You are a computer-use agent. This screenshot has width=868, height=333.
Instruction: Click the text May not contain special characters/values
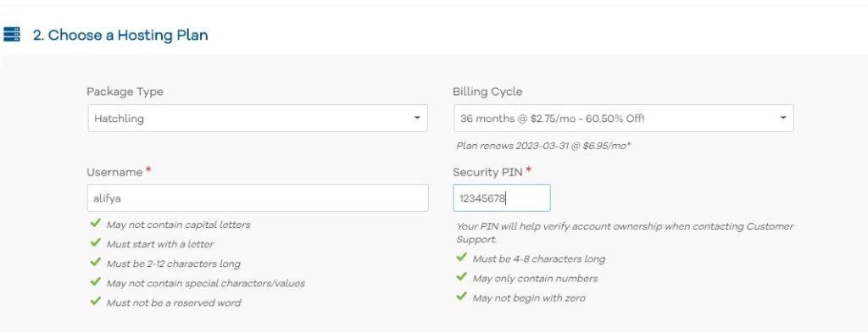[205, 283]
